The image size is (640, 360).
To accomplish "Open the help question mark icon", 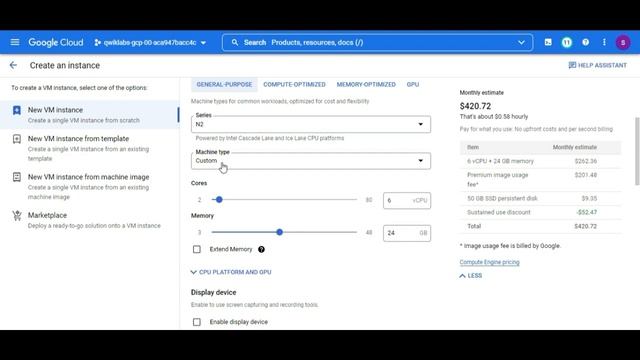I will pyautogui.click(x=585, y=42).
